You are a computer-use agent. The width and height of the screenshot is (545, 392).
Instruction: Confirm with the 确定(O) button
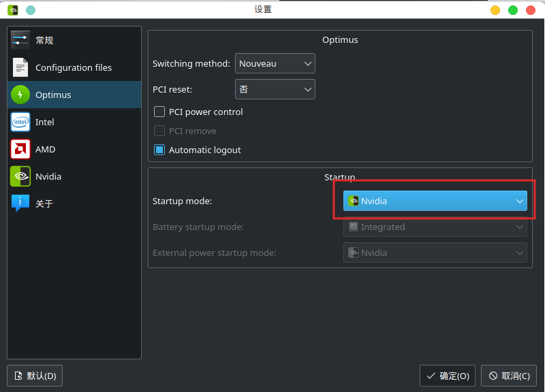point(448,376)
